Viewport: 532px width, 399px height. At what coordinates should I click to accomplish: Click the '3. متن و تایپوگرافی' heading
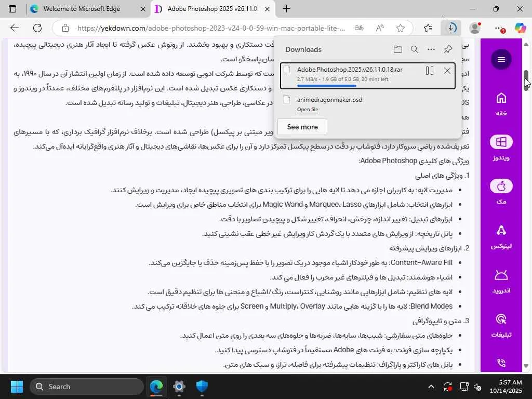pos(441,321)
